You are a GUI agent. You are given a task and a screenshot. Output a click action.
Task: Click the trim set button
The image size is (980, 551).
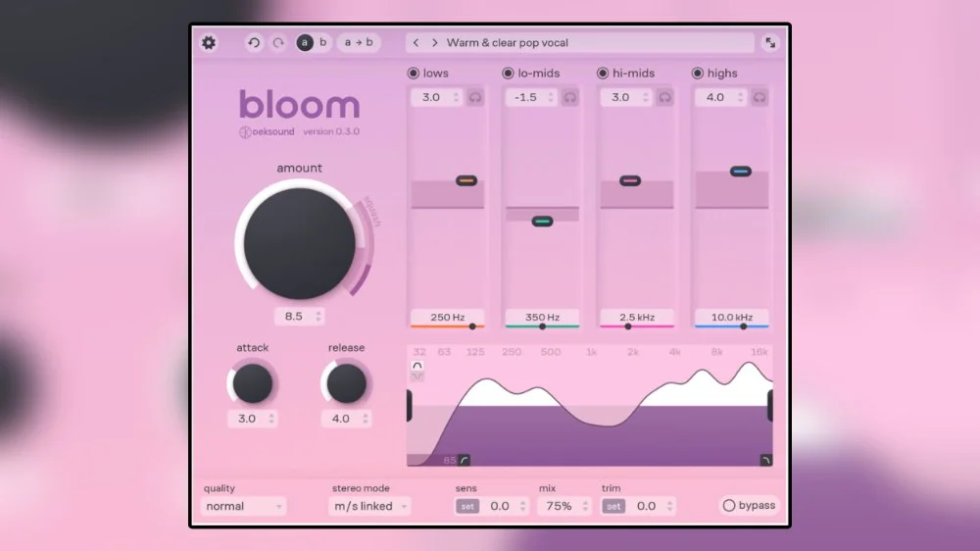tap(613, 506)
